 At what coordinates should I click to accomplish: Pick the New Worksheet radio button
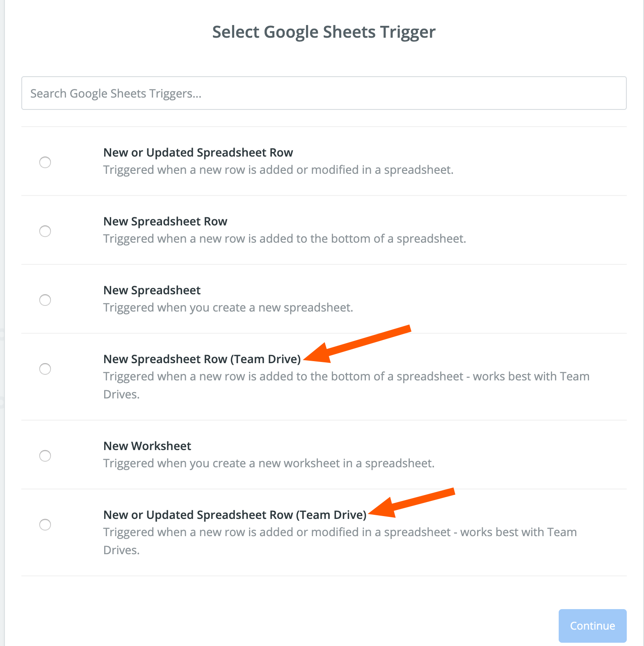pyautogui.click(x=45, y=456)
